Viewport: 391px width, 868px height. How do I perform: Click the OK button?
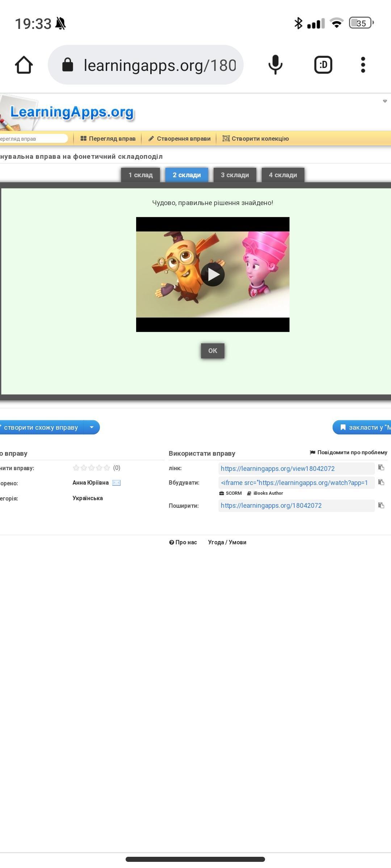pos(213,351)
